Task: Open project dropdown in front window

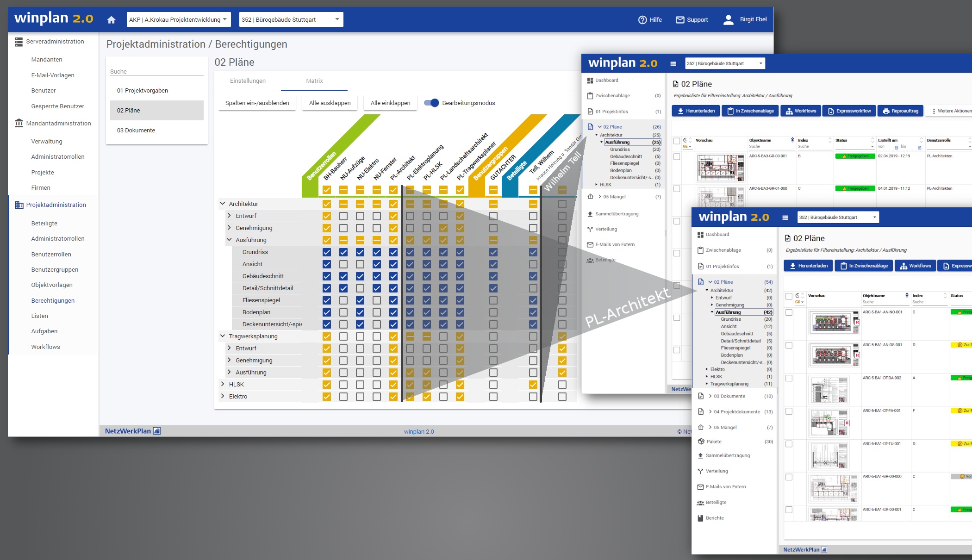Action: [838, 217]
